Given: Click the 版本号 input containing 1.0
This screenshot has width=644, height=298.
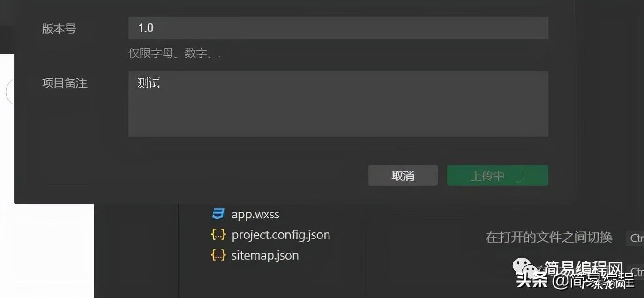Looking at the screenshot, I should click(338, 28).
